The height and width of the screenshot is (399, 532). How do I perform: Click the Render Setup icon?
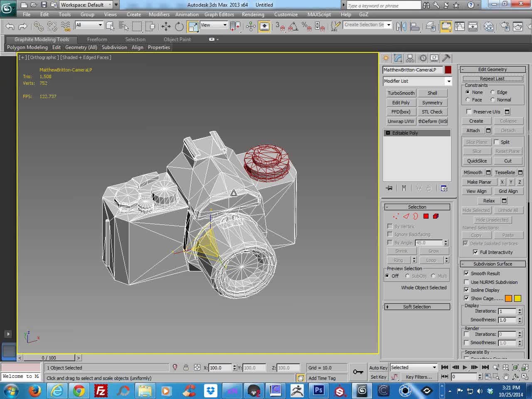point(505,27)
